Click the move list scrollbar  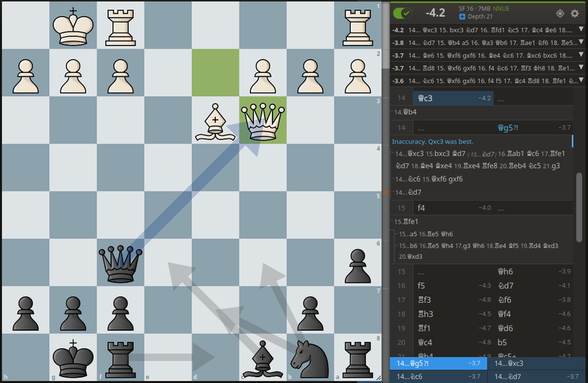click(x=579, y=207)
